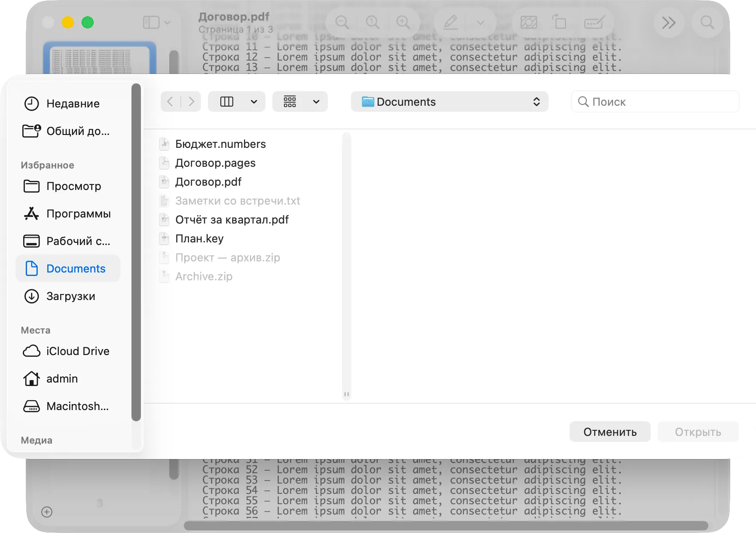Select the Macintosh HD disk
This screenshot has height=533, width=756.
click(68, 406)
